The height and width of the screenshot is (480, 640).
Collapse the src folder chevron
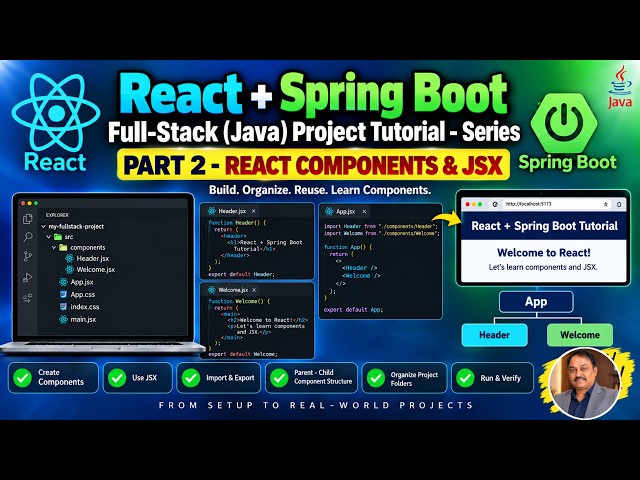coord(49,237)
